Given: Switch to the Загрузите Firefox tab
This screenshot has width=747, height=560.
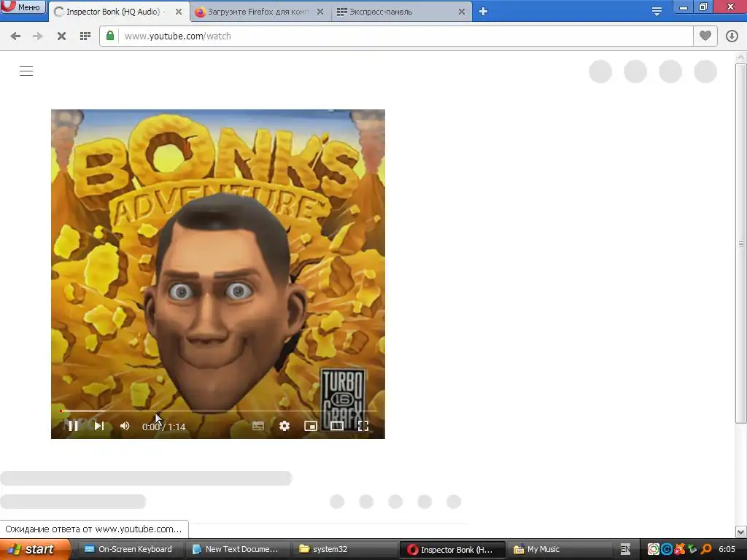Looking at the screenshot, I should (259, 12).
